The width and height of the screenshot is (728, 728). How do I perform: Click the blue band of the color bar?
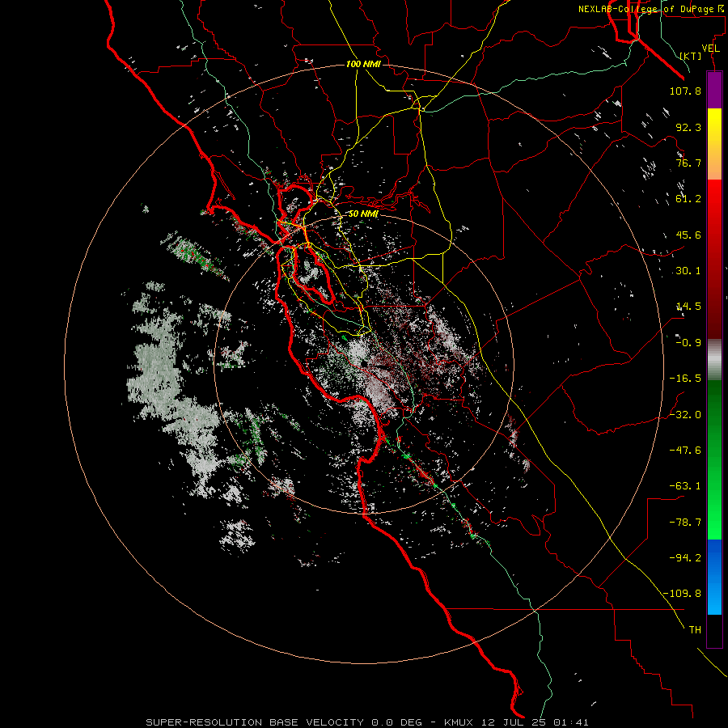coord(714,577)
